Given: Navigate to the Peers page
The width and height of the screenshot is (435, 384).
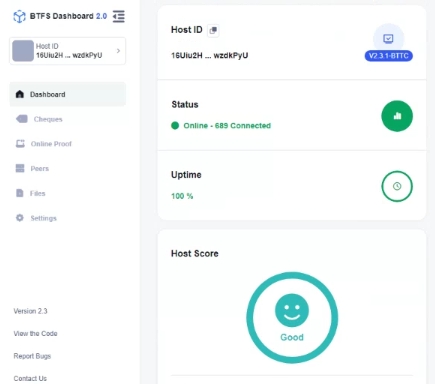Looking at the screenshot, I should [x=40, y=168].
